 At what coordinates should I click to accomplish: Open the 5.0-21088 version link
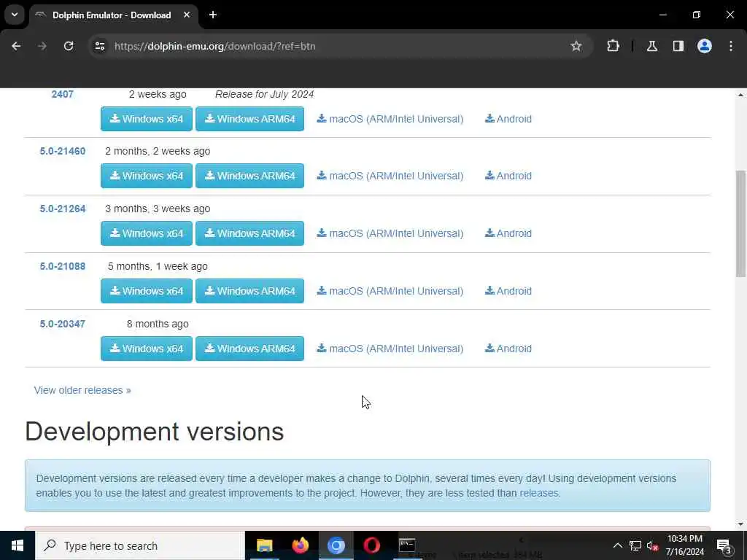[x=63, y=266]
